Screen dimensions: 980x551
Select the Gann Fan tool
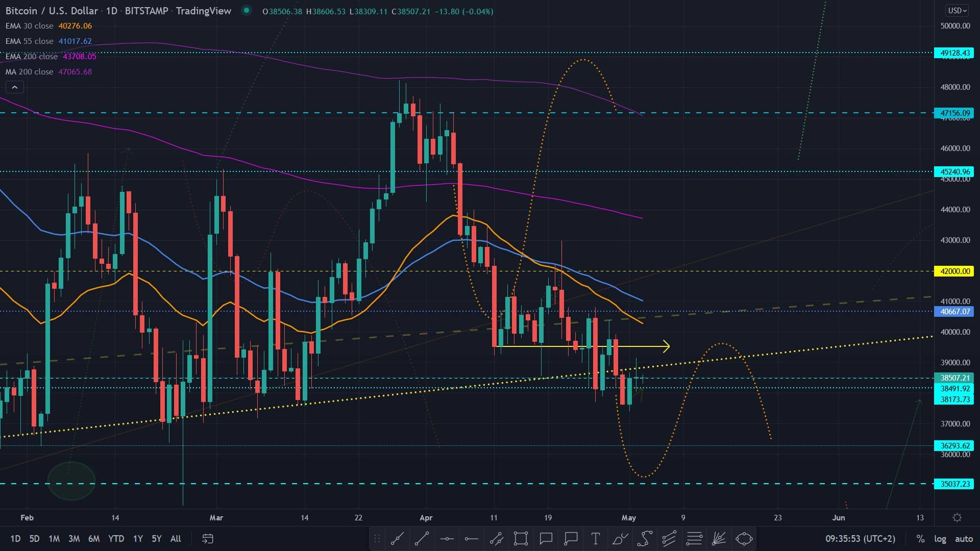(719, 539)
